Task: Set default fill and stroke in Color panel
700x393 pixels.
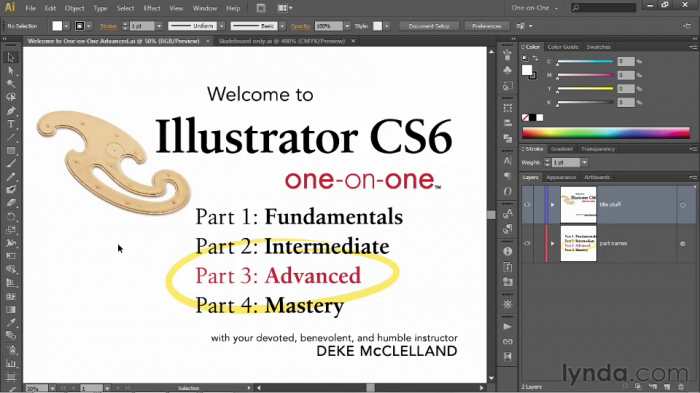Action: tap(525, 58)
